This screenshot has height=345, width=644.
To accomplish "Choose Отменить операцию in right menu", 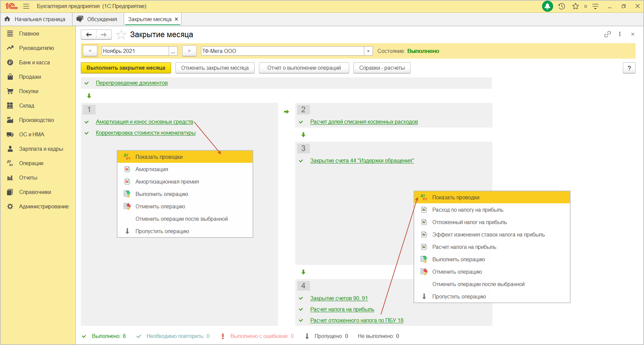I will click(492, 272).
